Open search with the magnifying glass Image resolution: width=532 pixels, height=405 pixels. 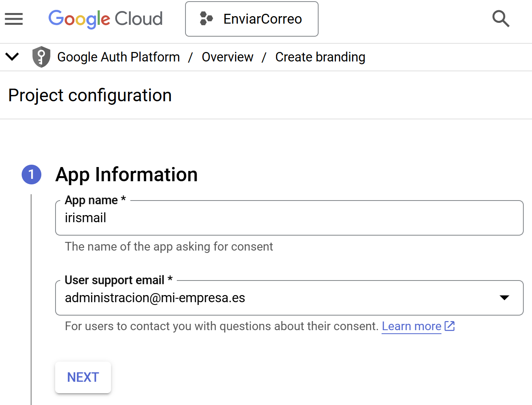500,19
